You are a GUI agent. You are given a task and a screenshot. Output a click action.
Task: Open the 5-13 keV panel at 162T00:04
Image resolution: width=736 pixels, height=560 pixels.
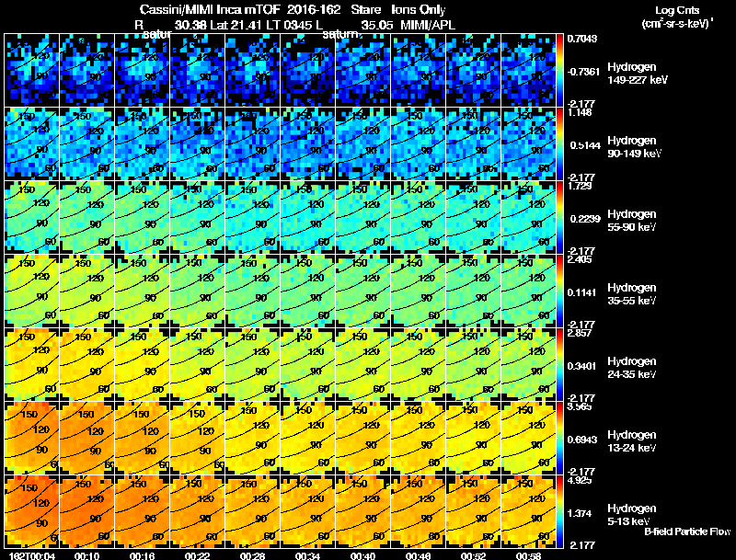(x=31, y=511)
